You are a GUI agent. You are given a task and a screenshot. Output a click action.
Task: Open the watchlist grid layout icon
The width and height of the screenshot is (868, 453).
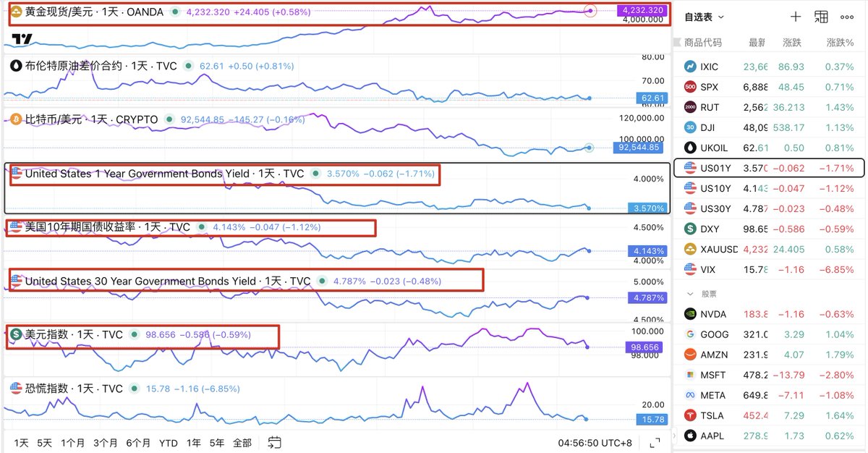[821, 17]
